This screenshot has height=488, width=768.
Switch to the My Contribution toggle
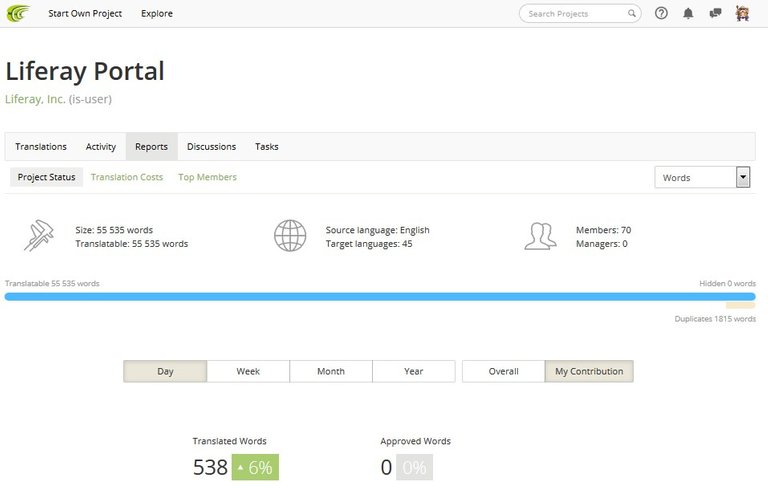point(589,371)
